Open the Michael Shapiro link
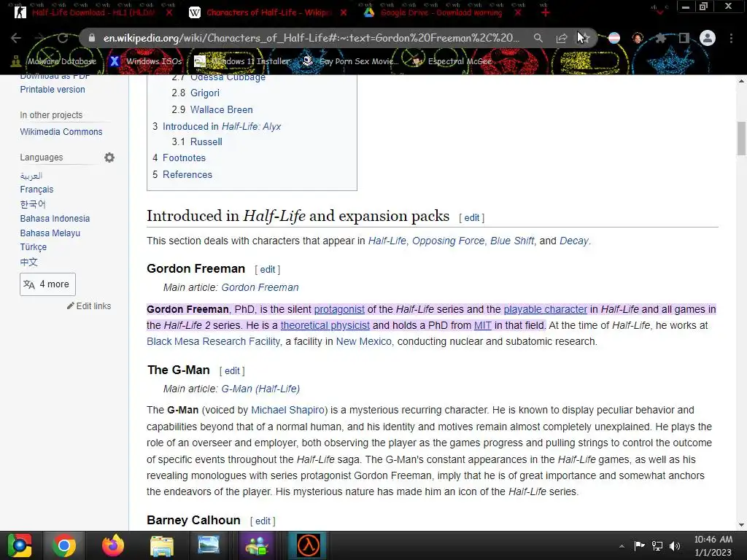The image size is (747, 560). (x=287, y=411)
